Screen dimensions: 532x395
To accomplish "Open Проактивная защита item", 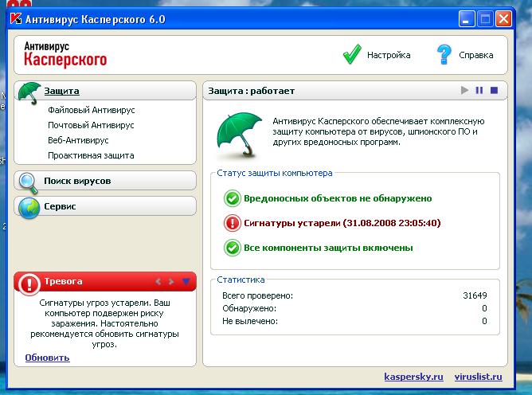I will click(x=91, y=155).
